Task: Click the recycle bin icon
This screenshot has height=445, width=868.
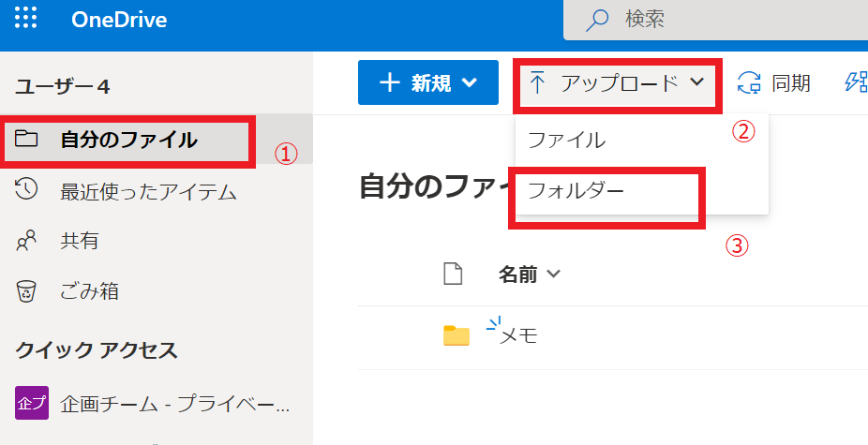Action: [x=26, y=290]
